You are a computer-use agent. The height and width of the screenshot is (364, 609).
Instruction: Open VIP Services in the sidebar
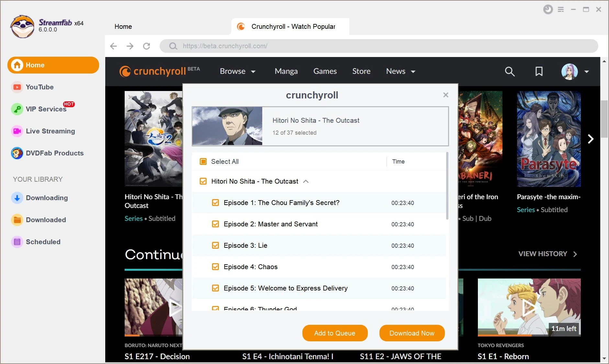click(x=46, y=109)
